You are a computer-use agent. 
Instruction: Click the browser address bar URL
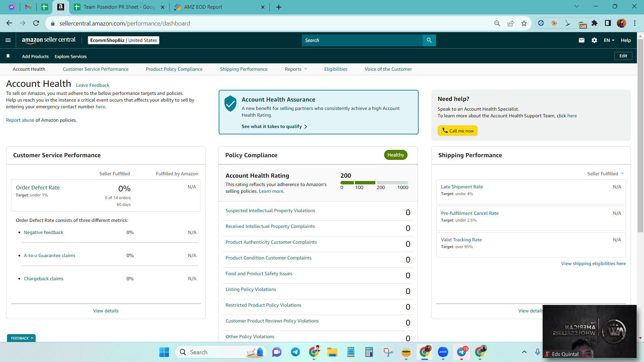pos(125,23)
